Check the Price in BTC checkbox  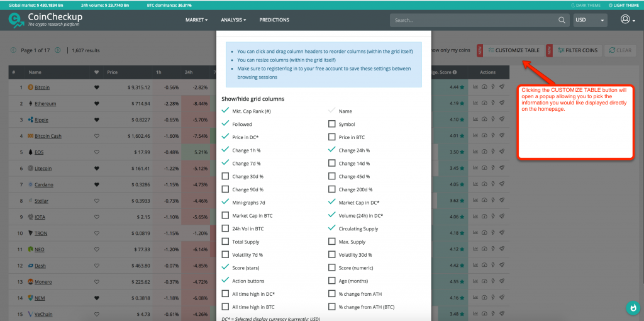(331, 137)
